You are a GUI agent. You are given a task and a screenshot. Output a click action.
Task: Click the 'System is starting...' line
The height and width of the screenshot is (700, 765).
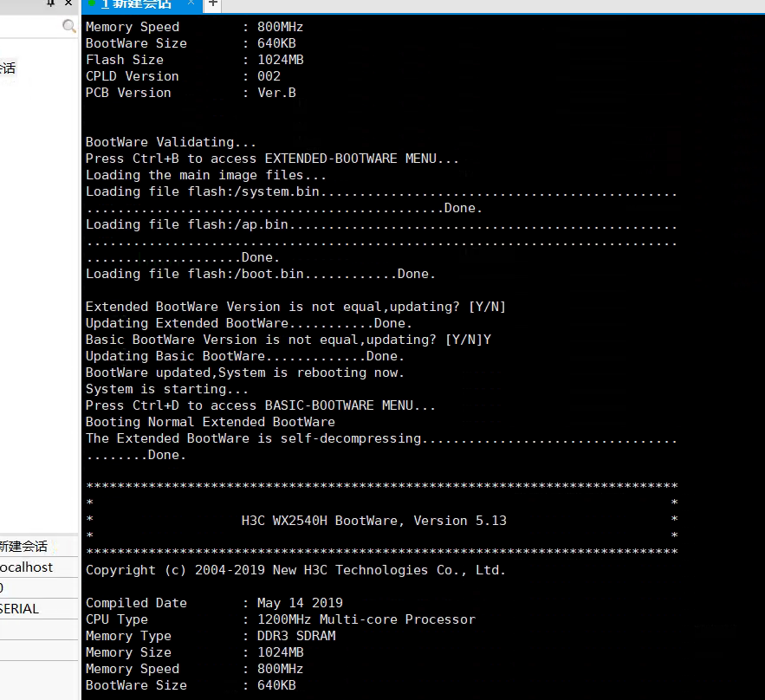coord(167,389)
